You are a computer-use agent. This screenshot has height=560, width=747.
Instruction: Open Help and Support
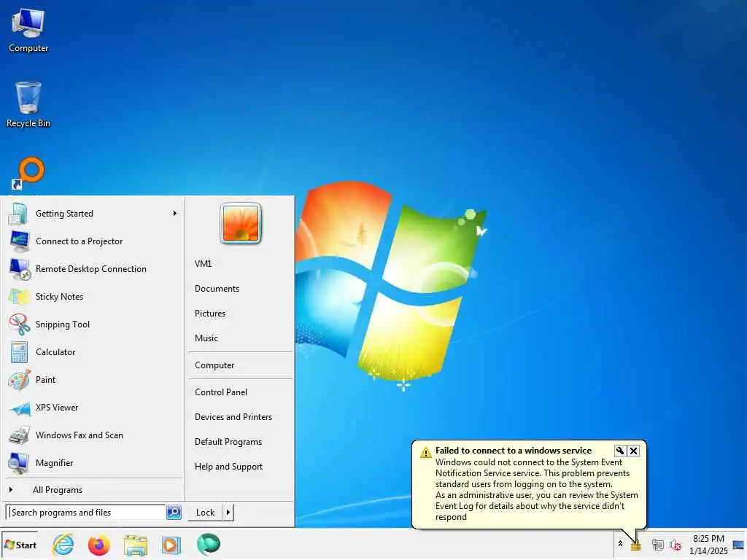(228, 466)
